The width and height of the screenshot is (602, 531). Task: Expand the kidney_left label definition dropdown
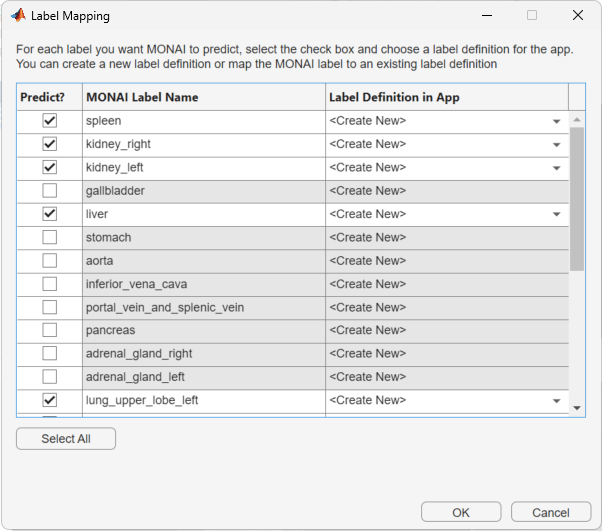pos(556,168)
